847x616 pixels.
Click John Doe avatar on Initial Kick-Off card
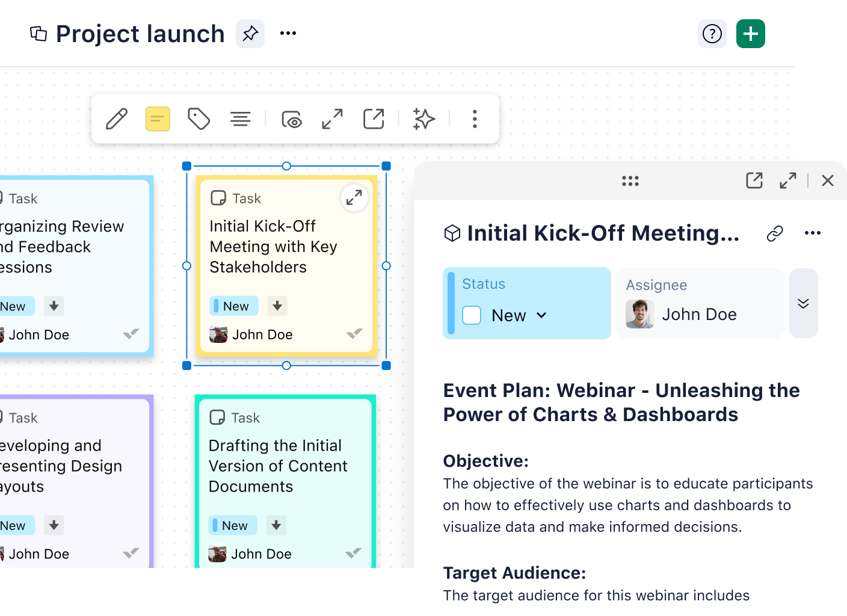pyautogui.click(x=218, y=334)
